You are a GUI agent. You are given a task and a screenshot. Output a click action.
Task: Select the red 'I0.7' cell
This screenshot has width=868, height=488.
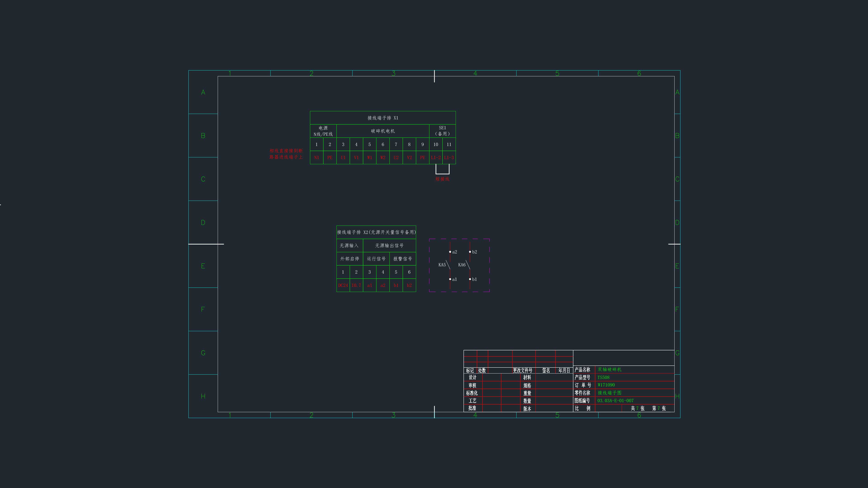356,285
